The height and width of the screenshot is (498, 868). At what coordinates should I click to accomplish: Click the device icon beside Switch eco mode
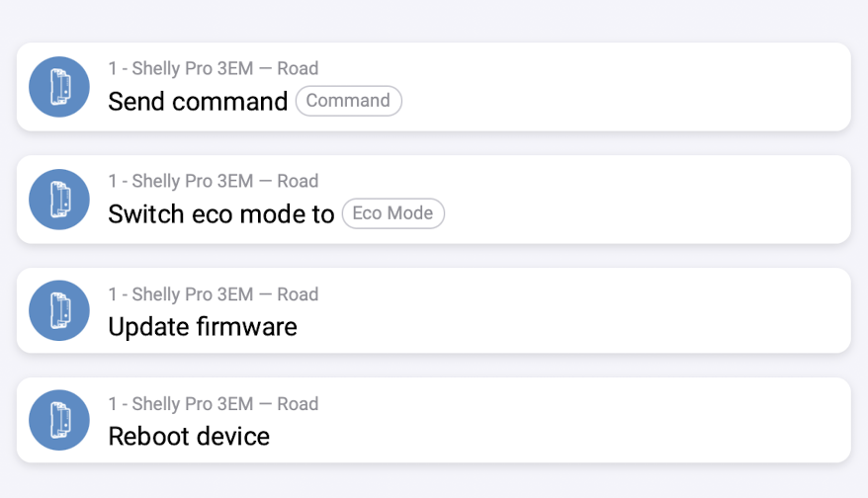[59, 200]
